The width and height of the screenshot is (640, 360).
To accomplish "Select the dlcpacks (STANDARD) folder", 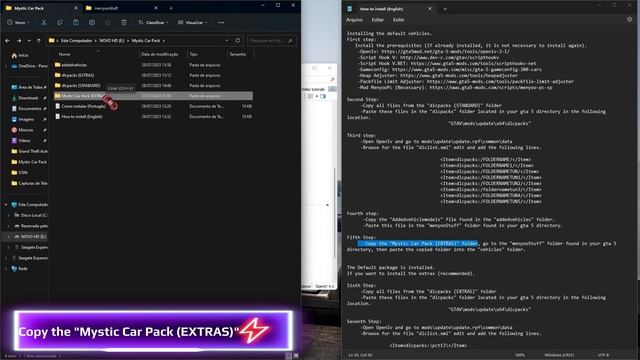I will [x=153, y=85].
